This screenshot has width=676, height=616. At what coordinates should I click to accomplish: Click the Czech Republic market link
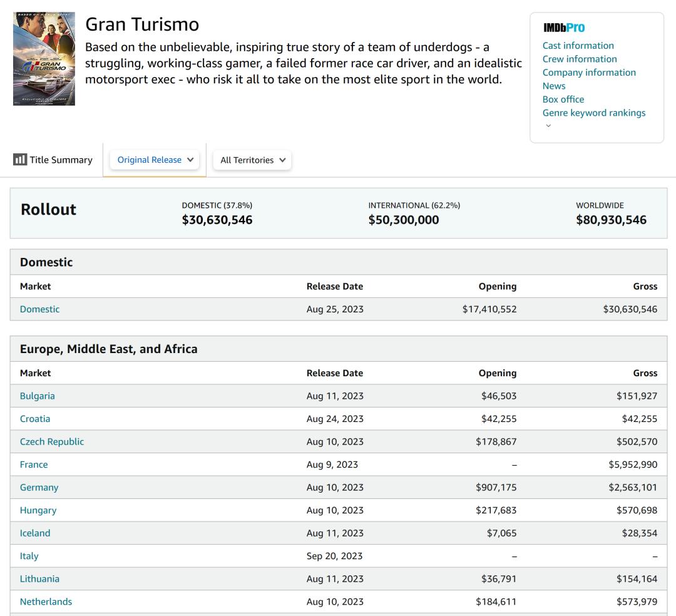click(52, 442)
